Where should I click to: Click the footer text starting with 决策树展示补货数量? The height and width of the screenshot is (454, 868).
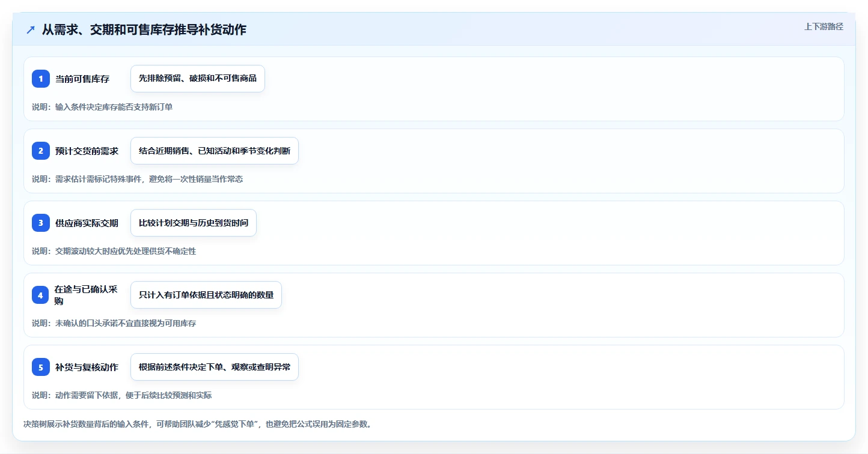(x=197, y=424)
